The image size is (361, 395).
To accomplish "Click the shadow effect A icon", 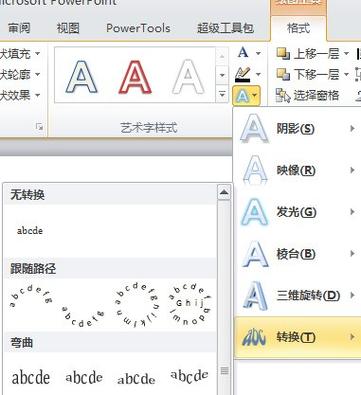I will tap(254, 129).
